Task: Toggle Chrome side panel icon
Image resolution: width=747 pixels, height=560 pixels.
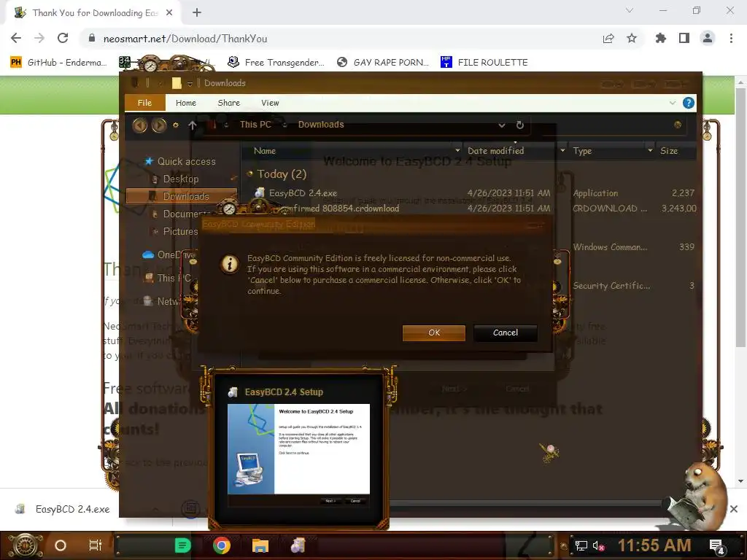Action: click(684, 38)
